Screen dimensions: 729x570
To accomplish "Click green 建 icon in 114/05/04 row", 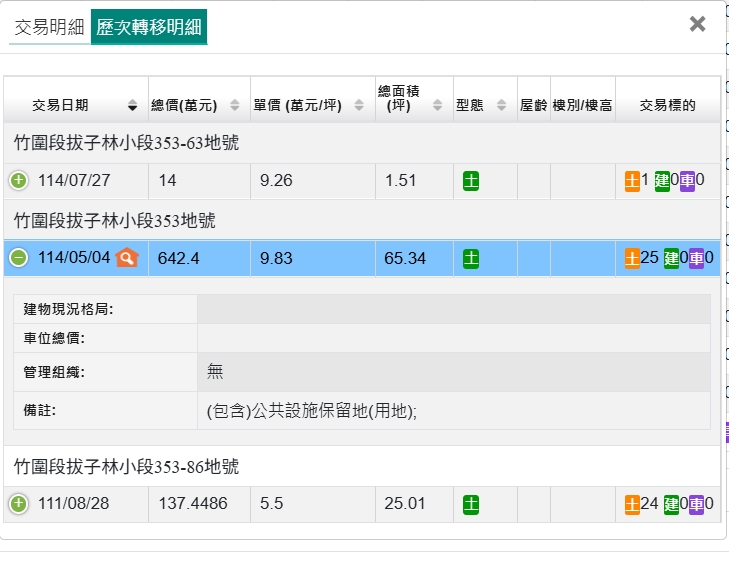I will tap(671, 258).
